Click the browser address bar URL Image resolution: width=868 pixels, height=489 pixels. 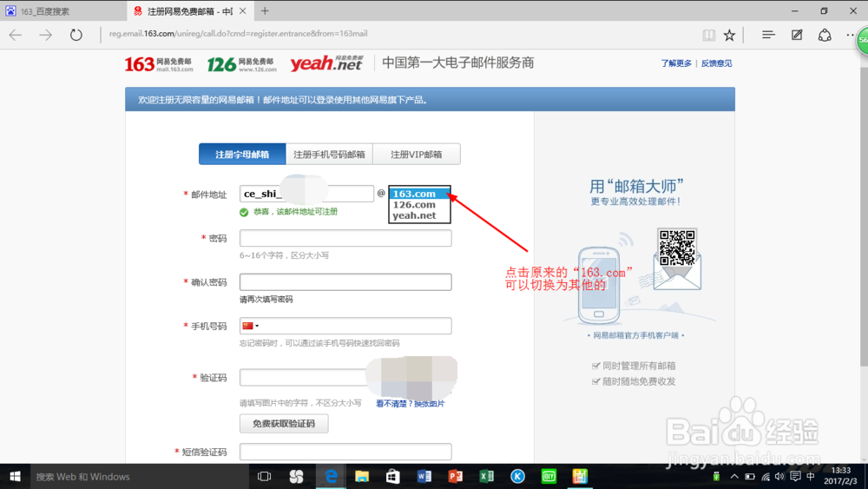coord(238,34)
